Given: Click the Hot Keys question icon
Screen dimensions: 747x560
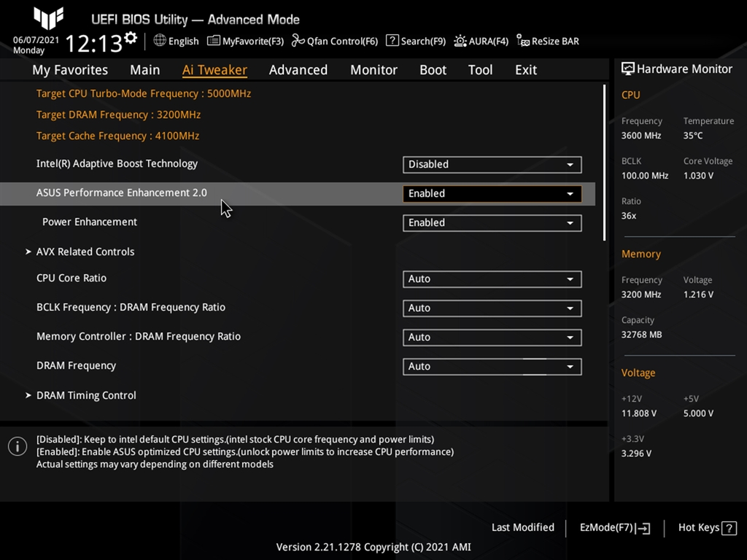Looking at the screenshot, I should click(729, 528).
